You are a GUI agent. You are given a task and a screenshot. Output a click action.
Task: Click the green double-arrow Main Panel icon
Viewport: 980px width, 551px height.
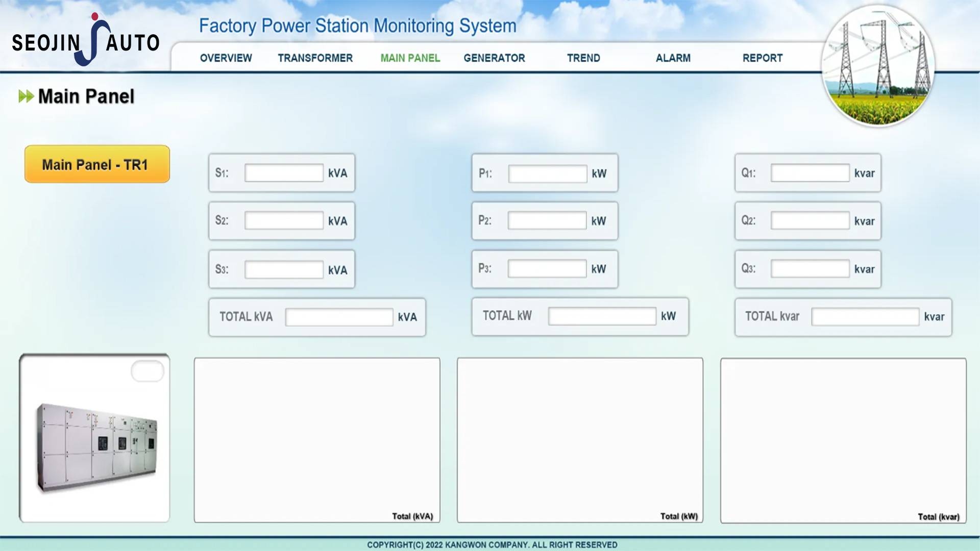26,96
